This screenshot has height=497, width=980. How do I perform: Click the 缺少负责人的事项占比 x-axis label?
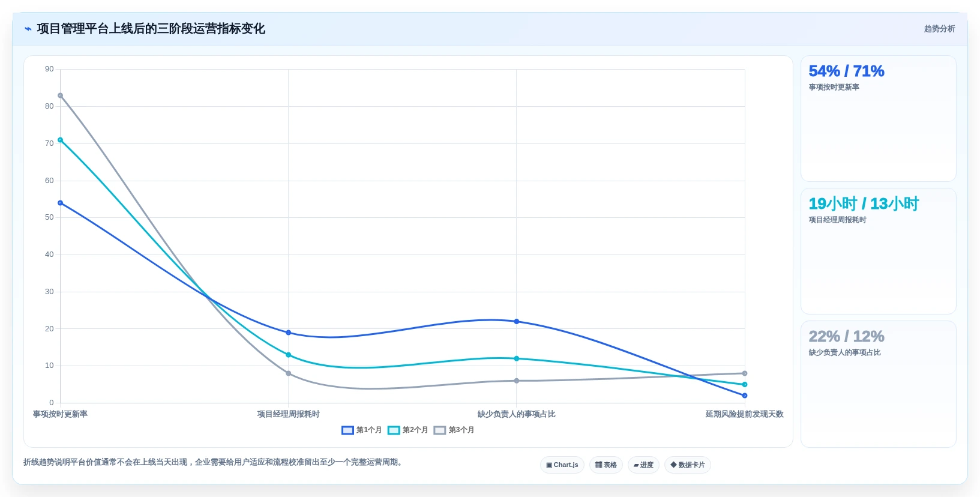click(516, 414)
